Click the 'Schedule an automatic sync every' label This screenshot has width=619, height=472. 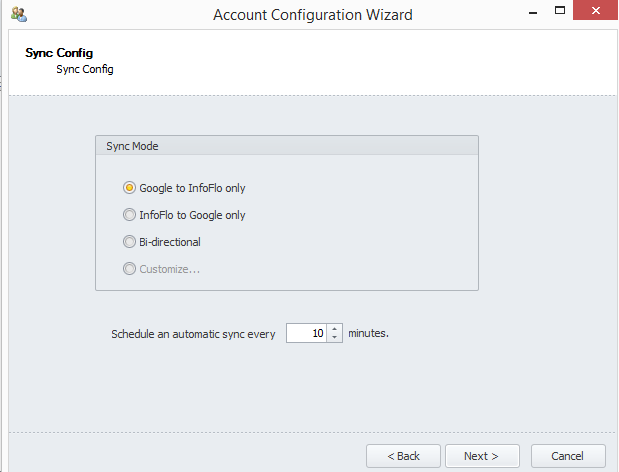(192, 334)
